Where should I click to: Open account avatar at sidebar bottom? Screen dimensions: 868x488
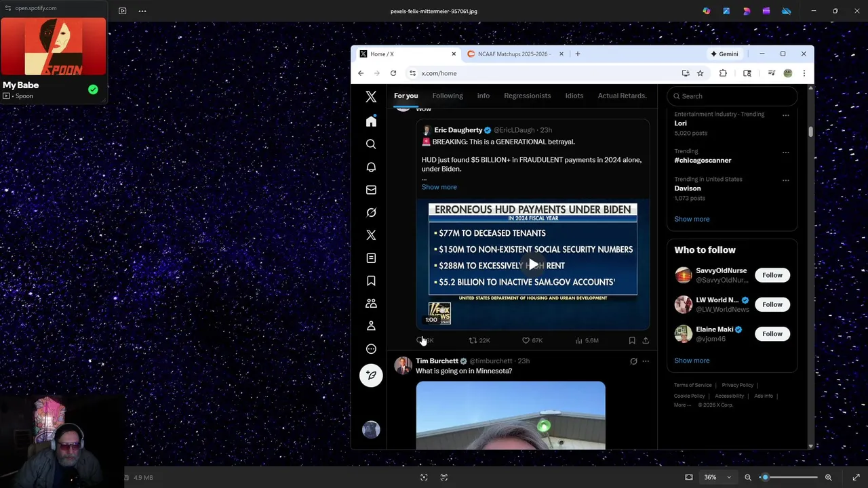point(371,430)
